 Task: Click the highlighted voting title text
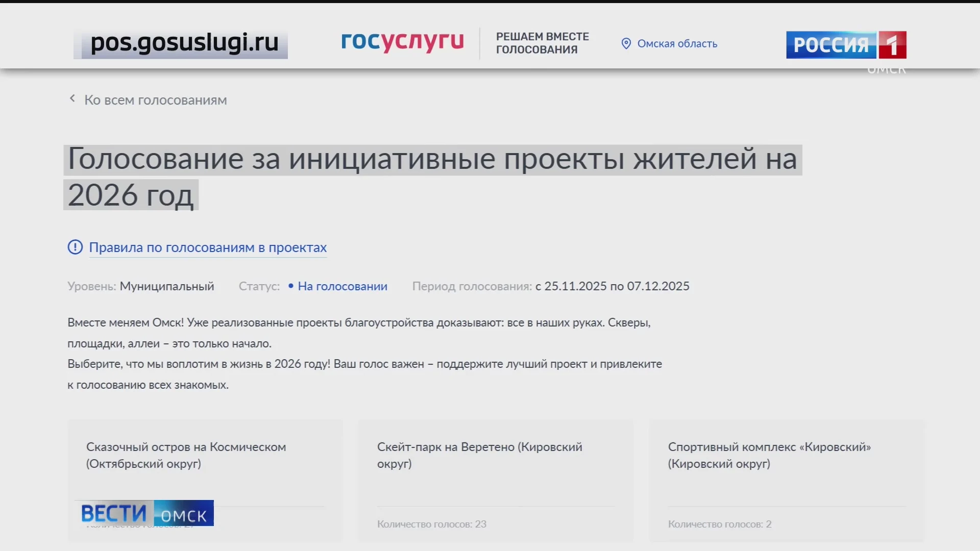pos(432,176)
